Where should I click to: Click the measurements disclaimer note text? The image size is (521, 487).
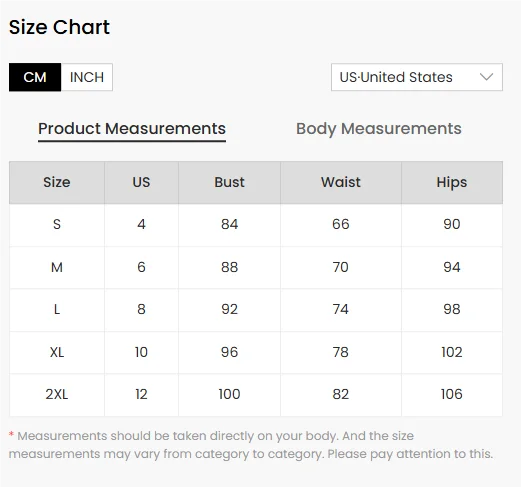coord(251,445)
